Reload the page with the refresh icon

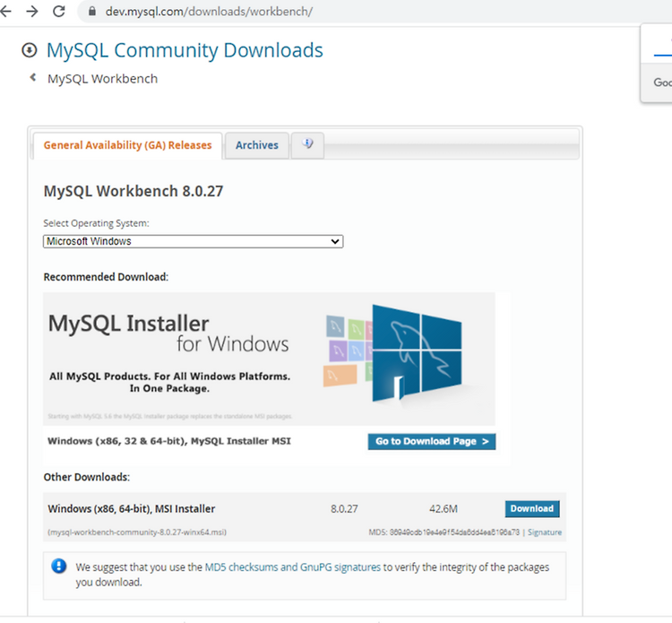(x=59, y=11)
